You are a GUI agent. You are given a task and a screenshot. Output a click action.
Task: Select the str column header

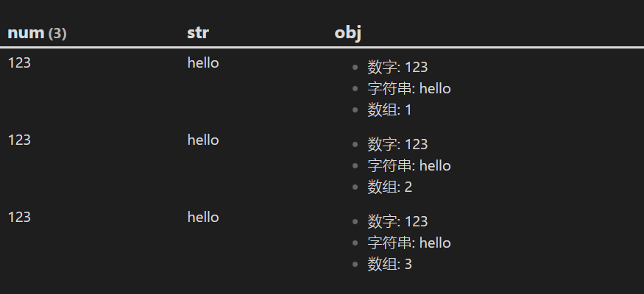click(x=198, y=33)
